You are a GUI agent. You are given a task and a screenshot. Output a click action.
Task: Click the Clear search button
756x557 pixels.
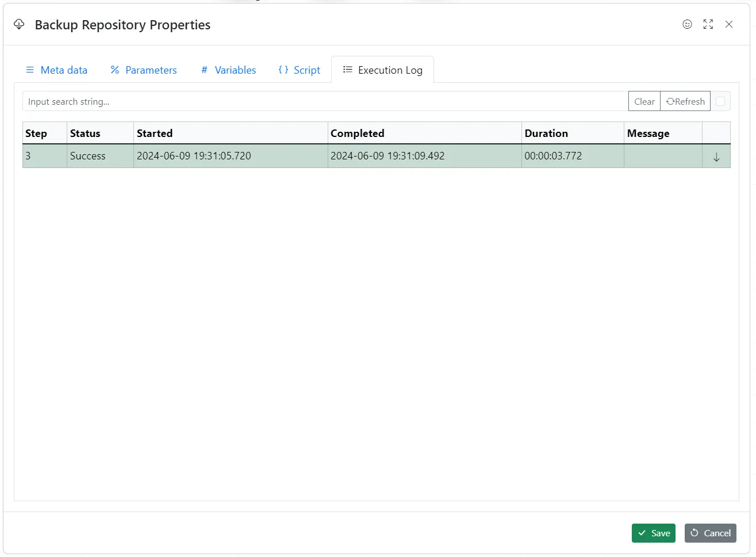(644, 101)
